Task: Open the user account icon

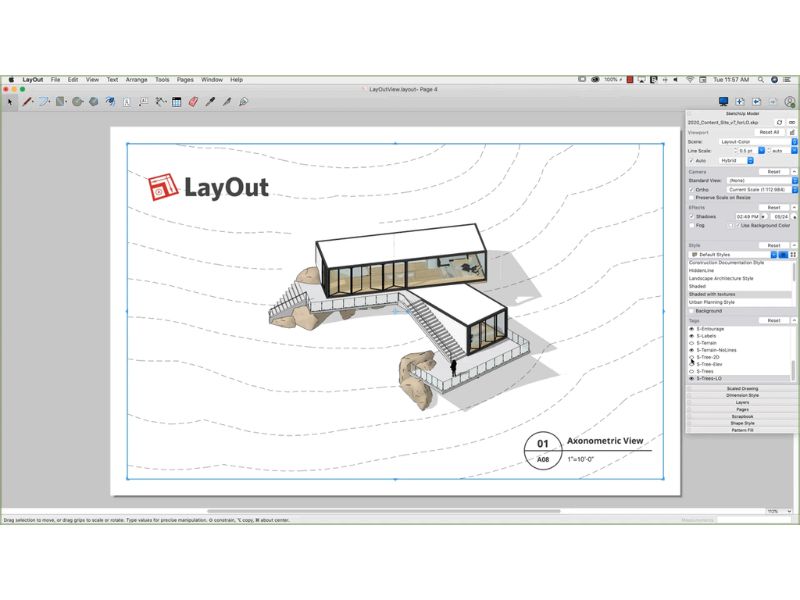Action: coord(790,101)
